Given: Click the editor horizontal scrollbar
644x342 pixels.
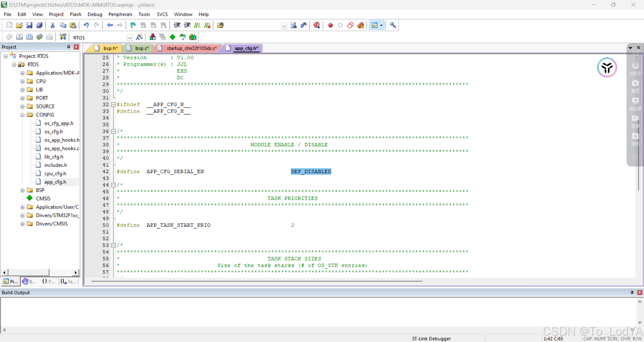Looking at the screenshot, I should click(257, 281).
